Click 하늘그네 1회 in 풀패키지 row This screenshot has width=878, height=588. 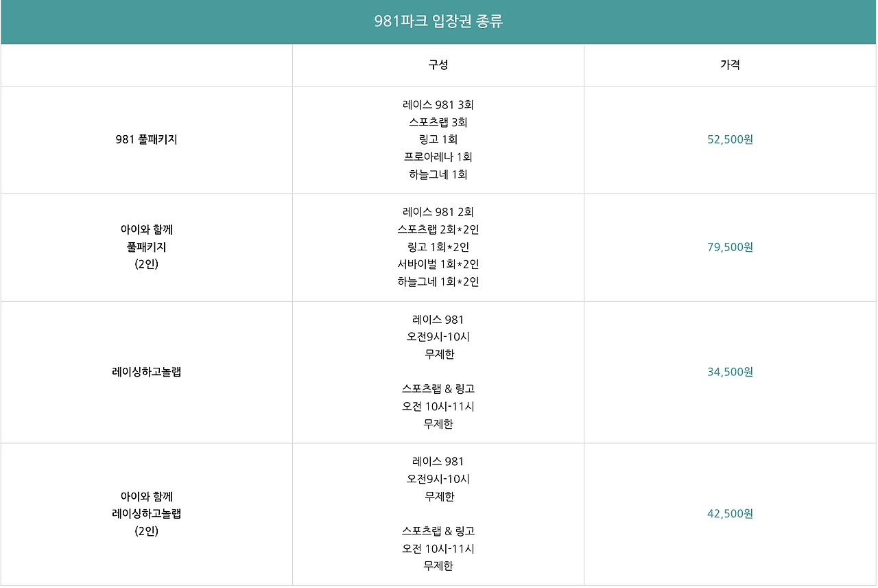(438, 174)
